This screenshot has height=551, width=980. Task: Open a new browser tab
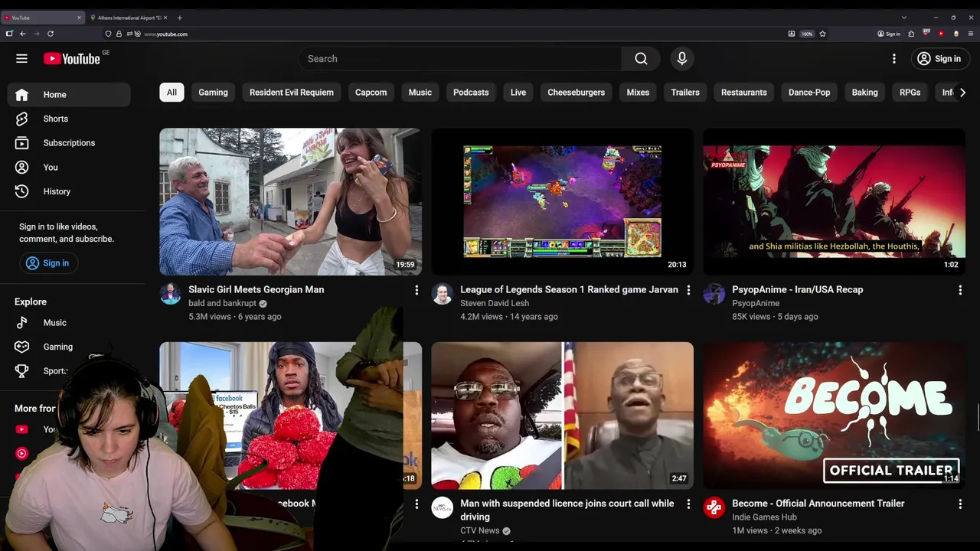coord(179,18)
